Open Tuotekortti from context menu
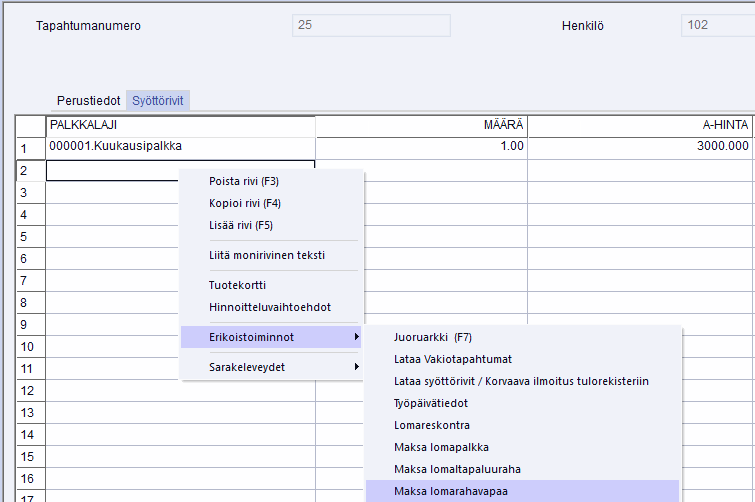The width and height of the screenshot is (755, 502). [237, 285]
